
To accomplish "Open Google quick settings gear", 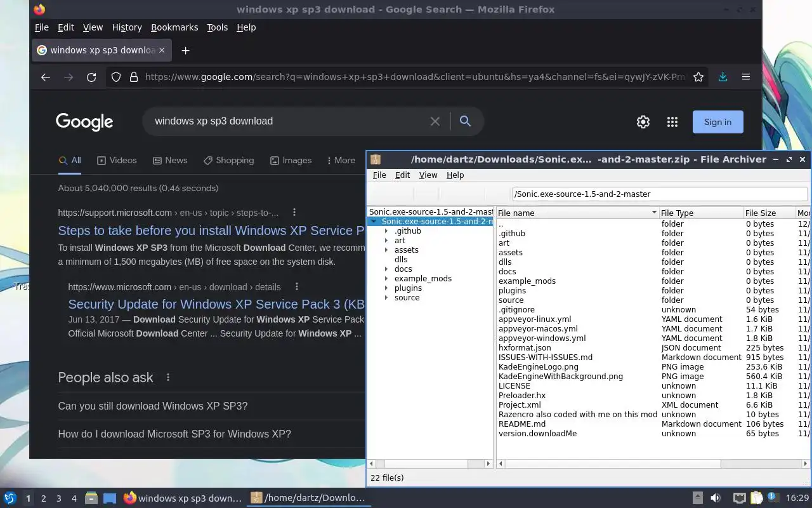I will (x=643, y=122).
